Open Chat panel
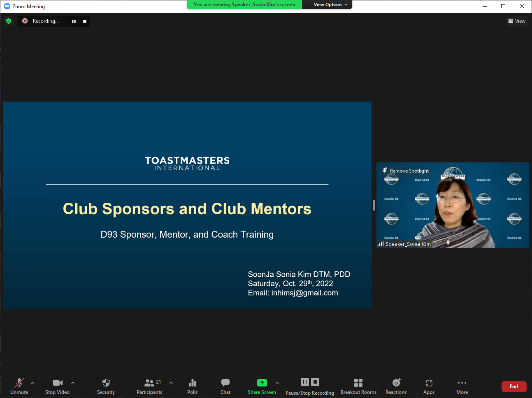 point(225,386)
